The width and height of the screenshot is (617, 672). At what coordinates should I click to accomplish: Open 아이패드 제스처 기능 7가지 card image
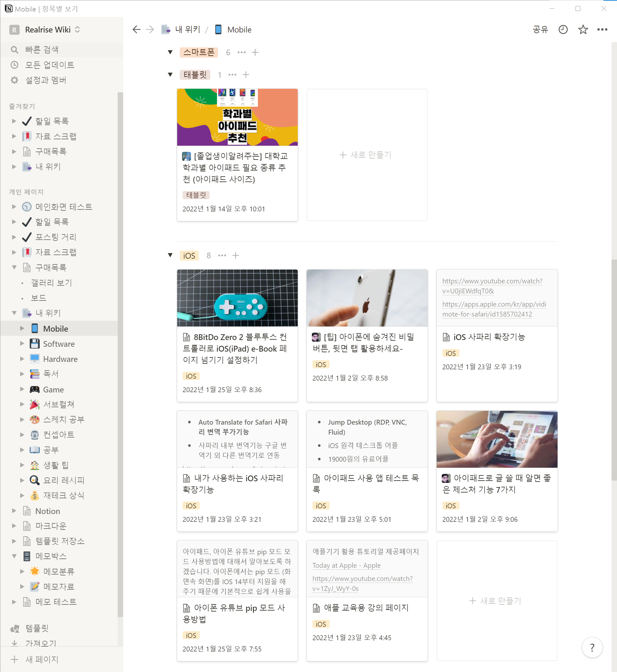coord(497,439)
